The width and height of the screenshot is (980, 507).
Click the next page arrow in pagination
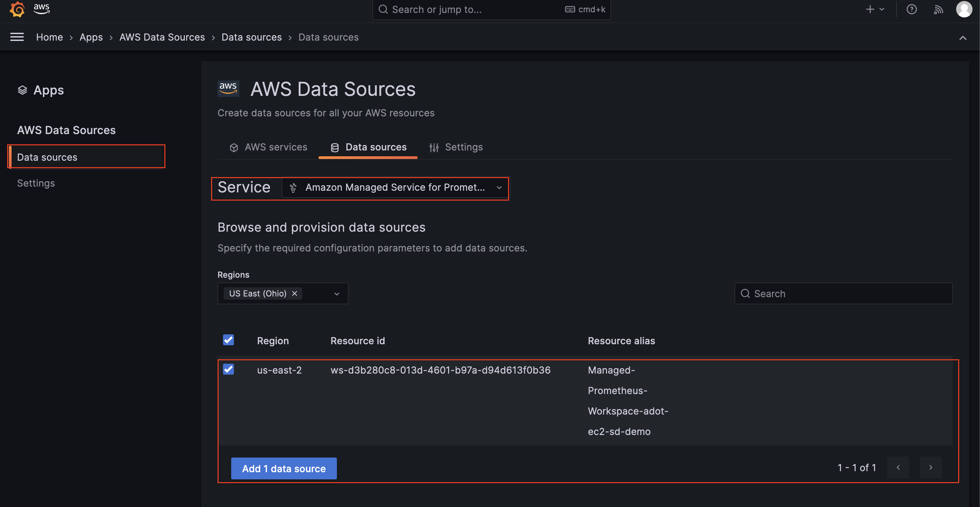coord(931,467)
